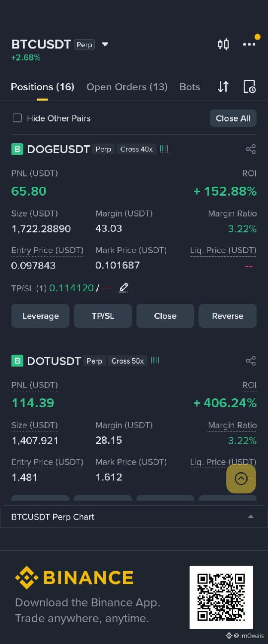Switch to Open Orders (13) tab

tap(127, 87)
